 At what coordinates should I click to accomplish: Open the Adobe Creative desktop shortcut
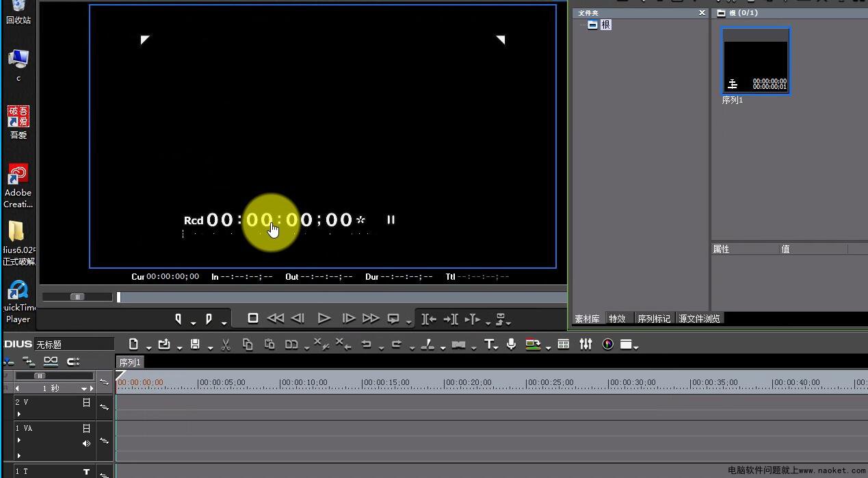tap(18, 186)
